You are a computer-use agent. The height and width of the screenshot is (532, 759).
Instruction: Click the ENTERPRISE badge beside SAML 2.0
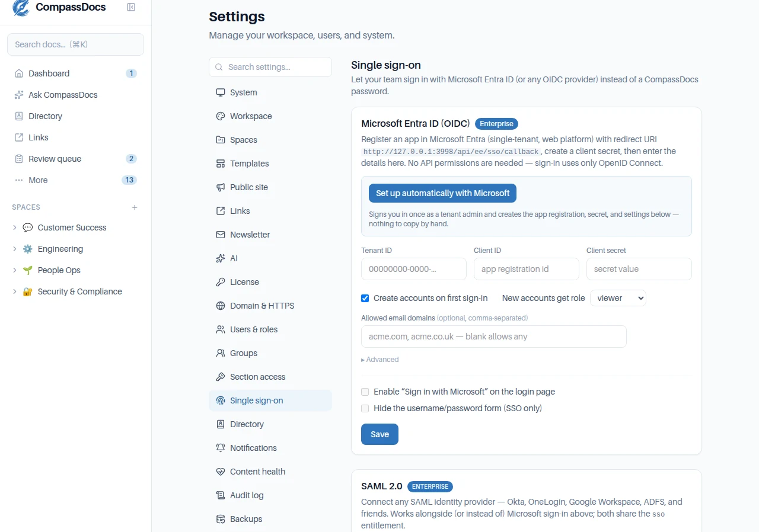click(430, 486)
